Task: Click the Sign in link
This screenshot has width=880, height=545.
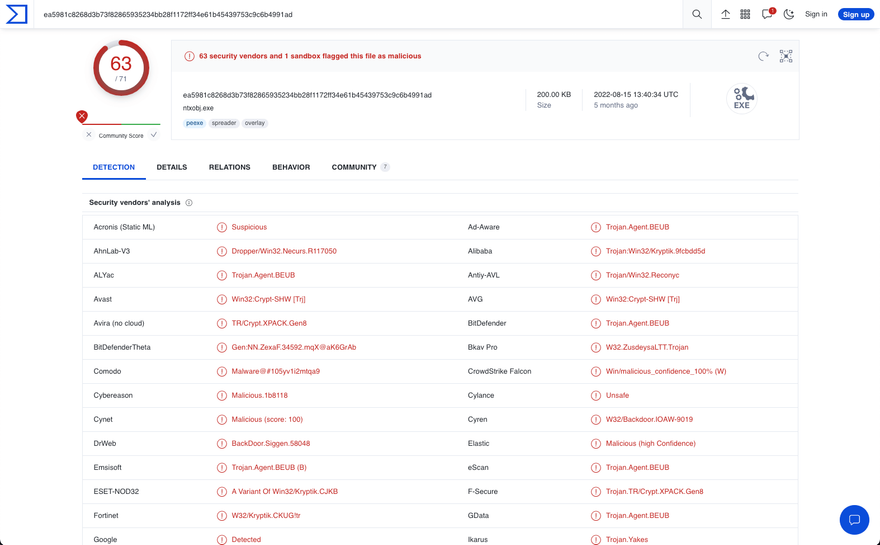Action: [816, 14]
